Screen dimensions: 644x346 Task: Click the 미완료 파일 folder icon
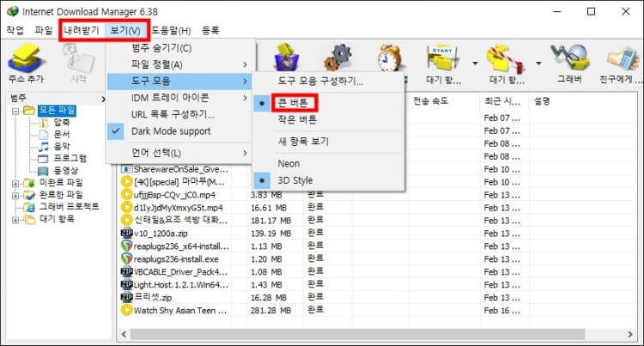(x=29, y=183)
